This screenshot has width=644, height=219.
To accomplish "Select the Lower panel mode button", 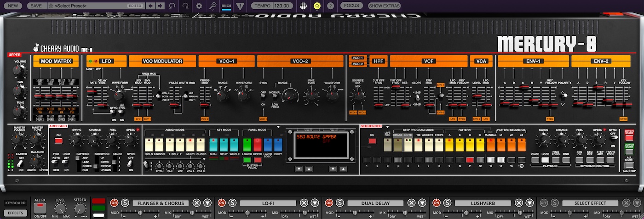I will pyautogui.click(x=247, y=145).
